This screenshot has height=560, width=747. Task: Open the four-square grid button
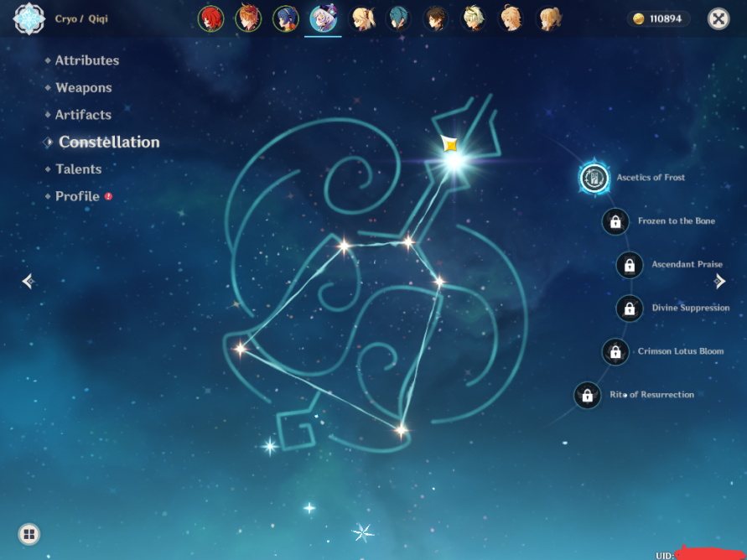pyautogui.click(x=29, y=534)
